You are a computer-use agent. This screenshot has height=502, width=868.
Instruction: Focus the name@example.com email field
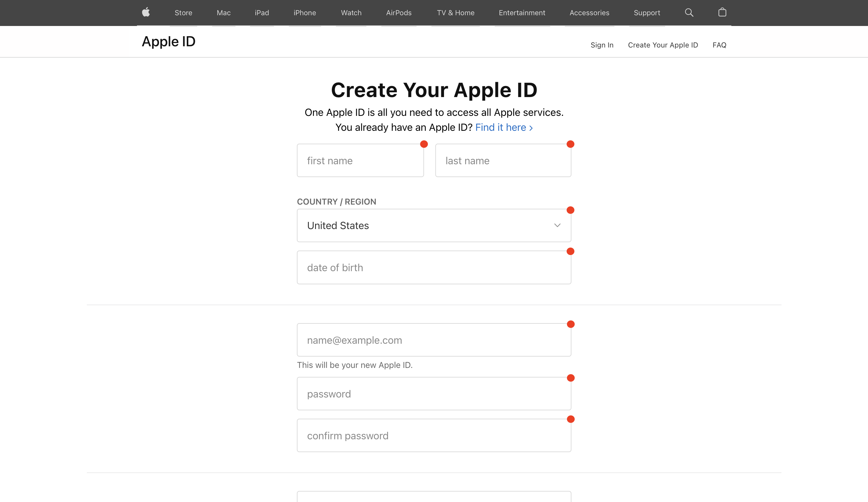(x=434, y=340)
